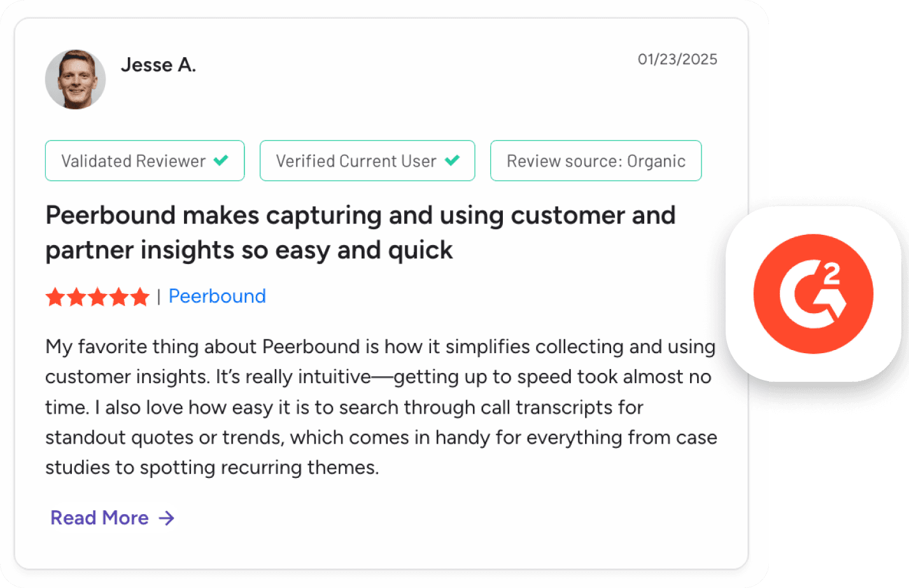909x588 pixels.
Task: Select reviewer name Jesse A.
Action: [158, 64]
